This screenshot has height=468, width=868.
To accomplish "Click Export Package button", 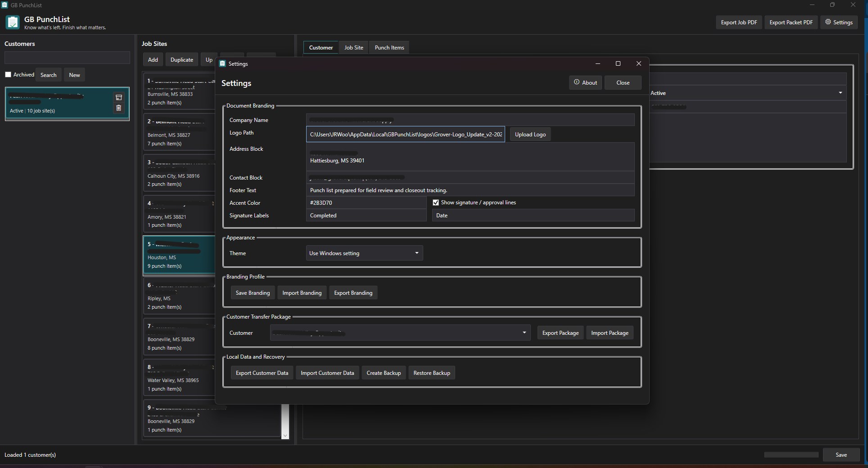I will click(561, 333).
